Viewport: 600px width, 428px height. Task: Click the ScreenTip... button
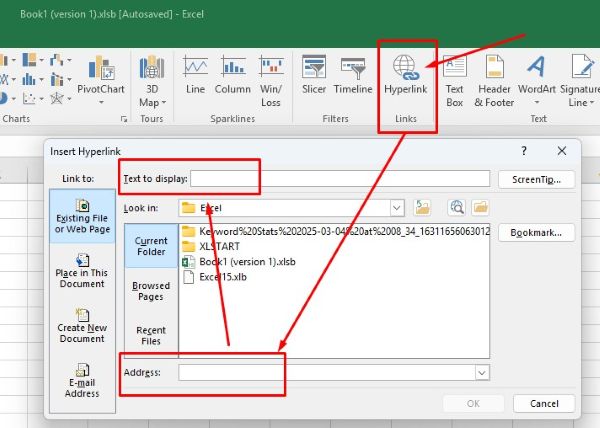click(x=536, y=179)
